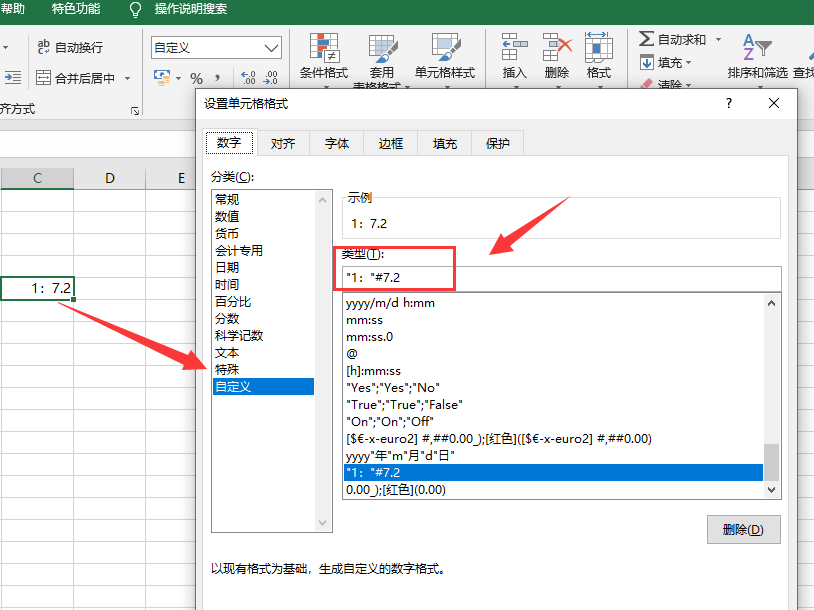Apply comma style (,) format
The height and width of the screenshot is (610, 814).
(x=218, y=78)
